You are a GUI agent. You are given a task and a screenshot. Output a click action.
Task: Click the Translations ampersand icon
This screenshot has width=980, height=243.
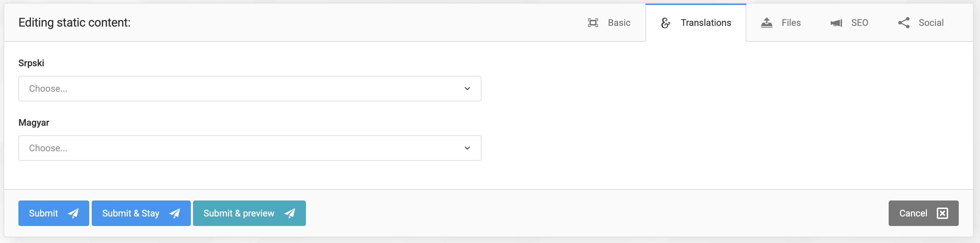point(665,23)
